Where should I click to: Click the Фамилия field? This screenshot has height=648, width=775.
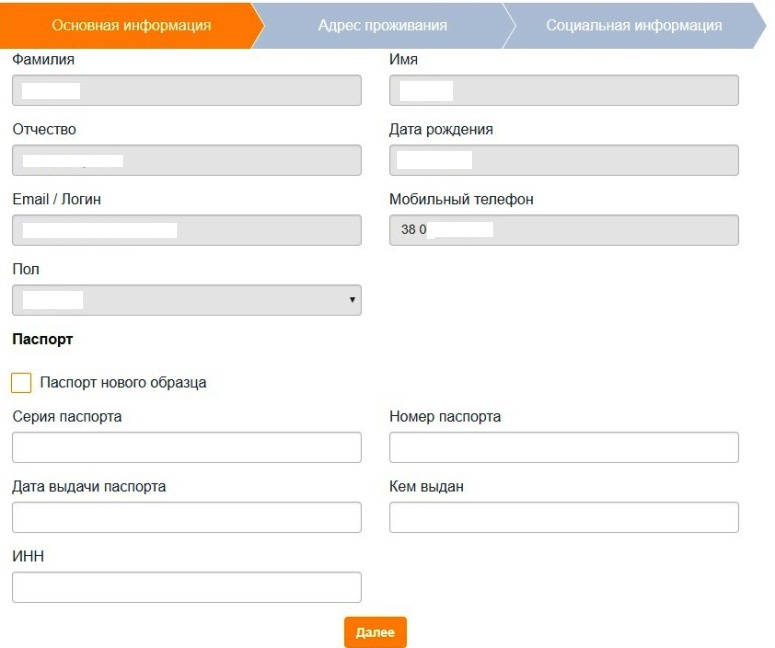point(186,91)
